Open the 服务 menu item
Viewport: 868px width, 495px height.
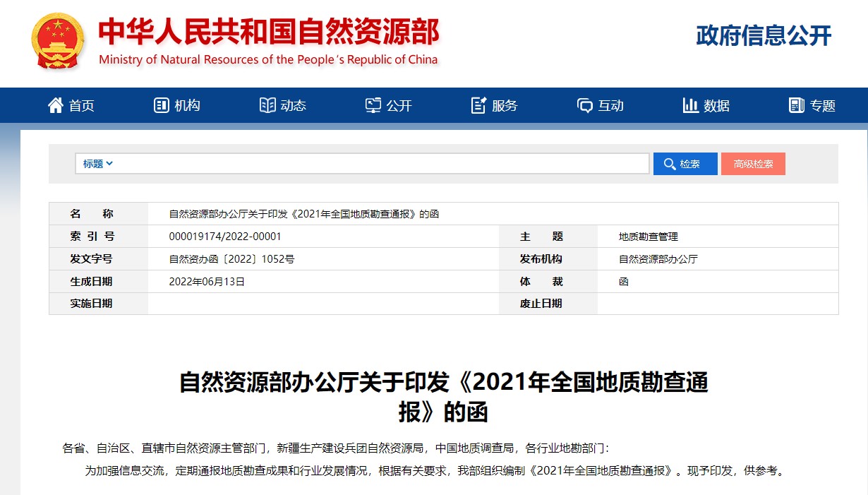coord(505,105)
